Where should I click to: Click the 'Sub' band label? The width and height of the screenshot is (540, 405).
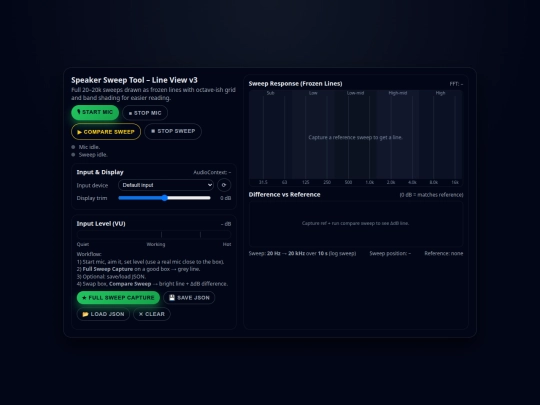pyautogui.click(x=271, y=93)
